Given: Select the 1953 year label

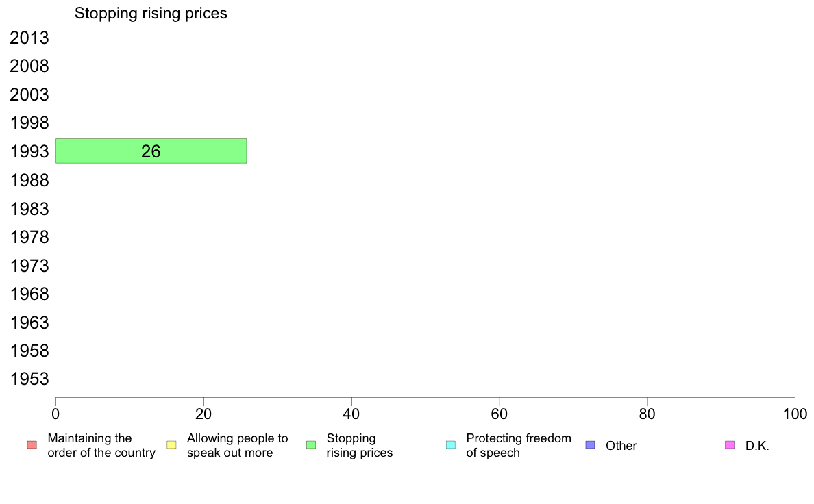Looking at the screenshot, I should (x=29, y=379).
